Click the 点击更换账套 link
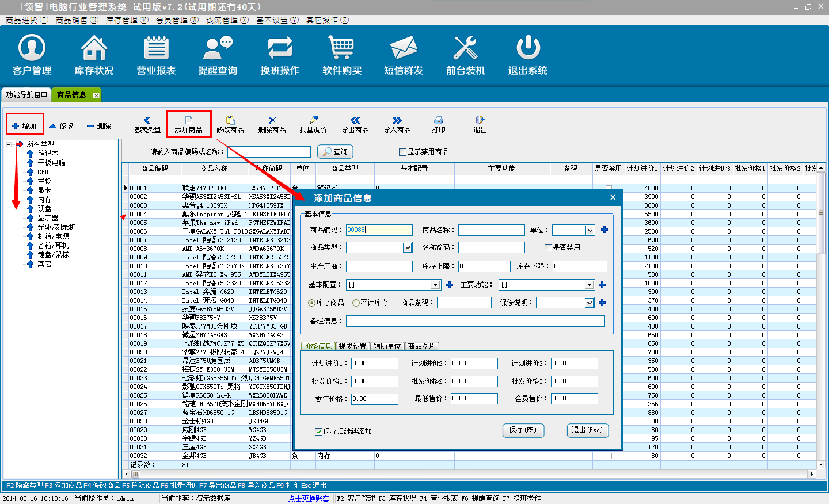The image size is (829, 504). point(309,498)
